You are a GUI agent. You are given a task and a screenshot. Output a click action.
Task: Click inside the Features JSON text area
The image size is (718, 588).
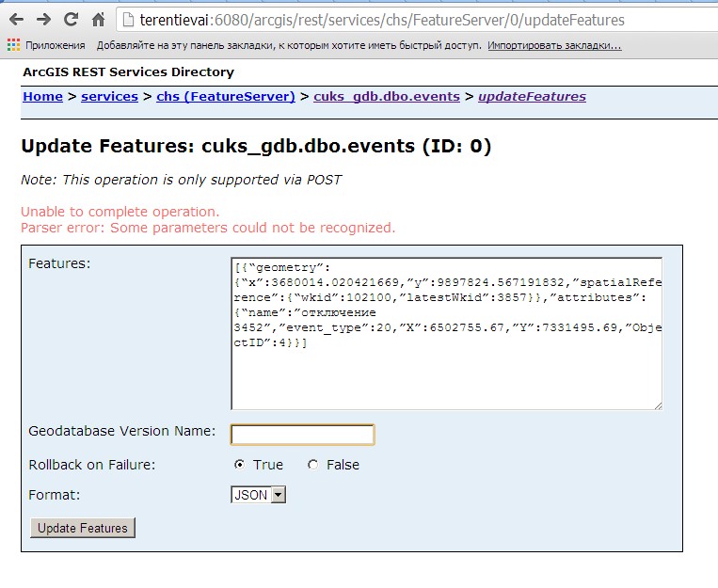click(x=446, y=333)
